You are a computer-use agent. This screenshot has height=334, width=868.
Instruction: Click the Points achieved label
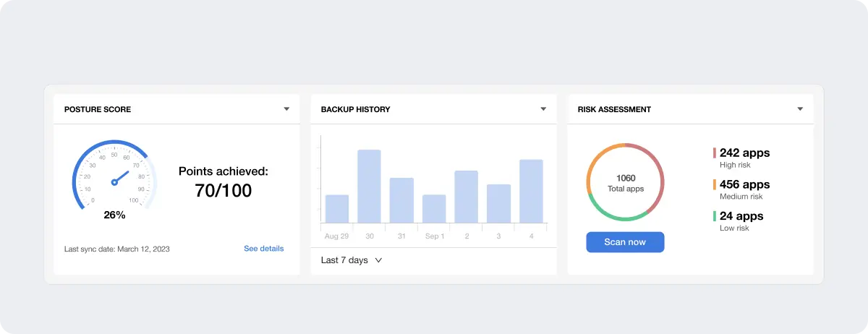(x=224, y=171)
